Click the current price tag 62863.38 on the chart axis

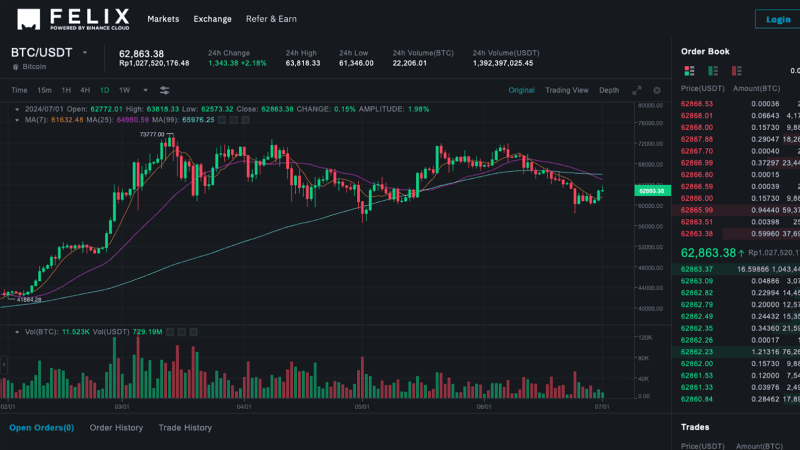coord(652,191)
